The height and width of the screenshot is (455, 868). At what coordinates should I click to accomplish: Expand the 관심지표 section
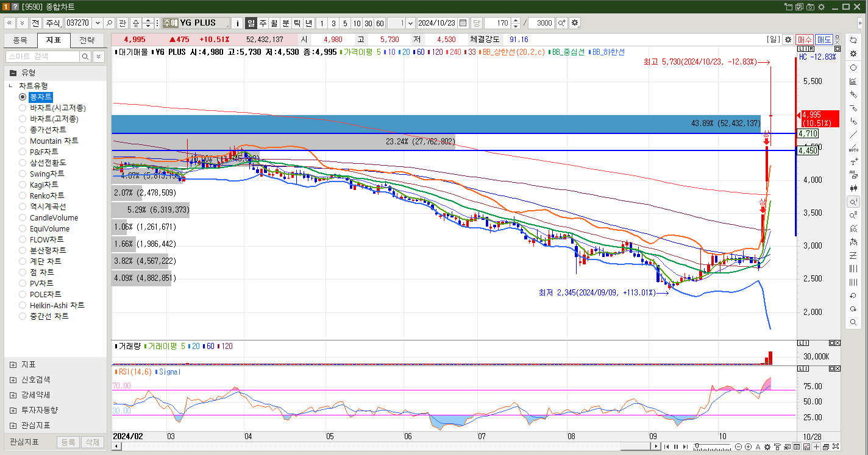[13, 425]
